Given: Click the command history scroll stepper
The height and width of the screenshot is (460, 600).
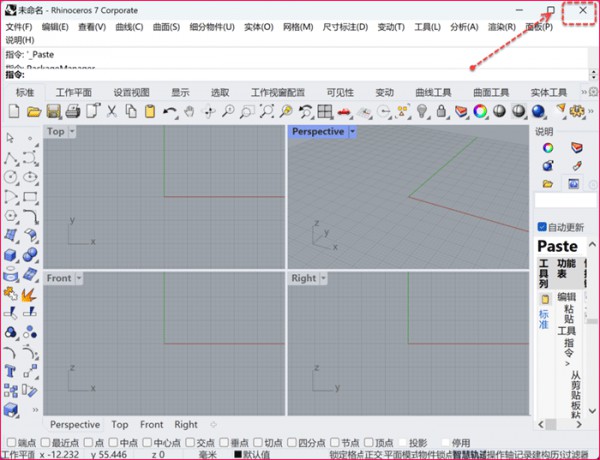Looking at the screenshot, I should point(593,74).
